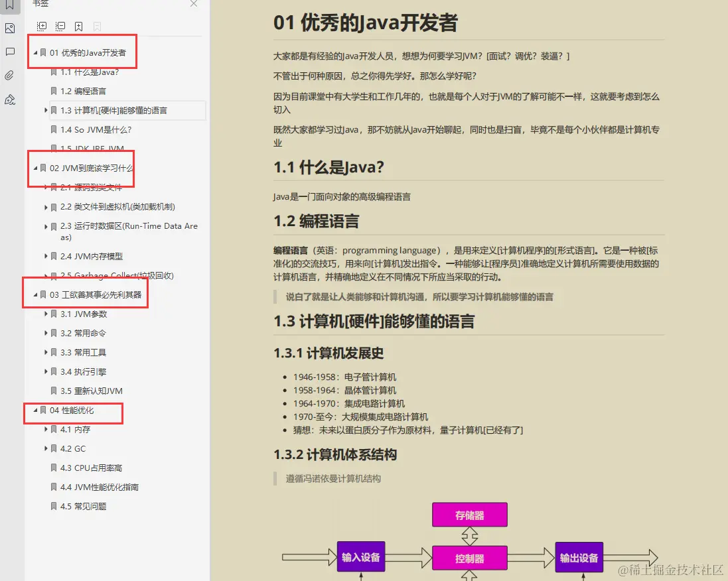Open the Comments/annotations panel icon
Image resolution: width=728 pixels, height=581 pixels.
(9, 52)
